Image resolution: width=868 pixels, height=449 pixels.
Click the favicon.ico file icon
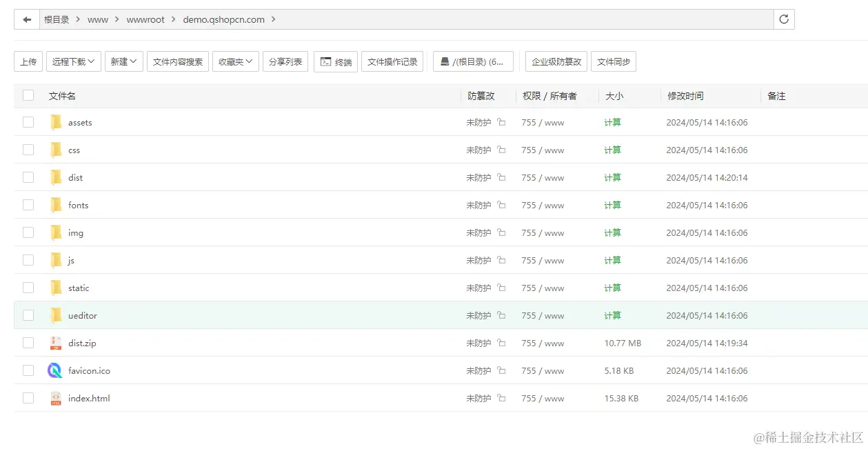pyautogui.click(x=56, y=370)
